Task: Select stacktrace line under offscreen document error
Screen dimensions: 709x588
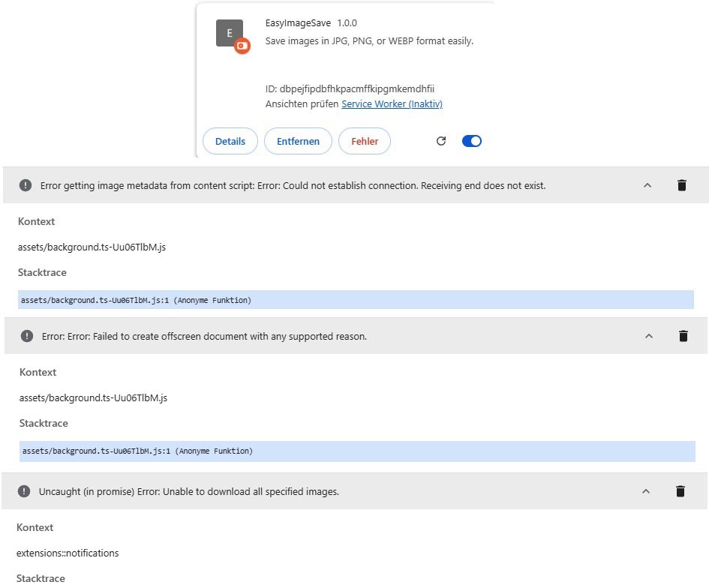Action: [137, 451]
